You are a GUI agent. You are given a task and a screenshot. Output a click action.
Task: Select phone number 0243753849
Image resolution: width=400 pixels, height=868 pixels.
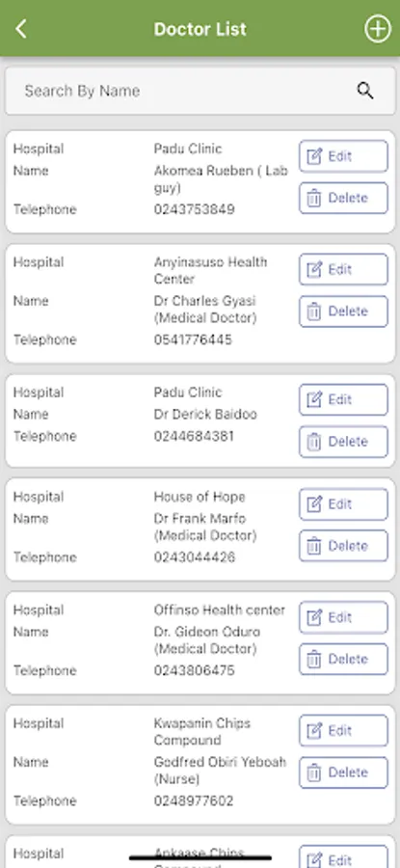tap(194, 209)
